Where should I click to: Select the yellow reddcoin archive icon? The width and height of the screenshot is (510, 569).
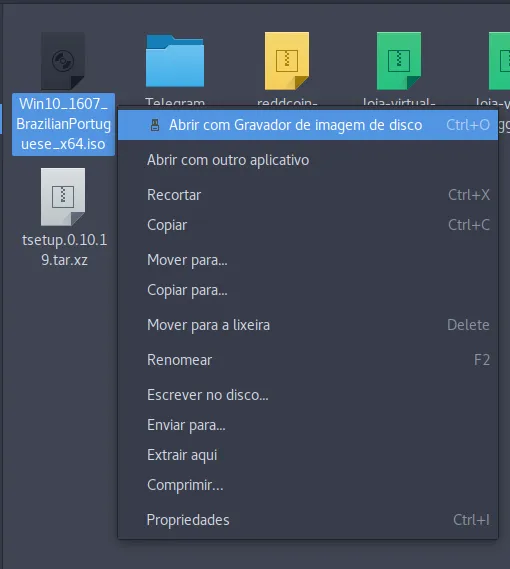[287, 61]
